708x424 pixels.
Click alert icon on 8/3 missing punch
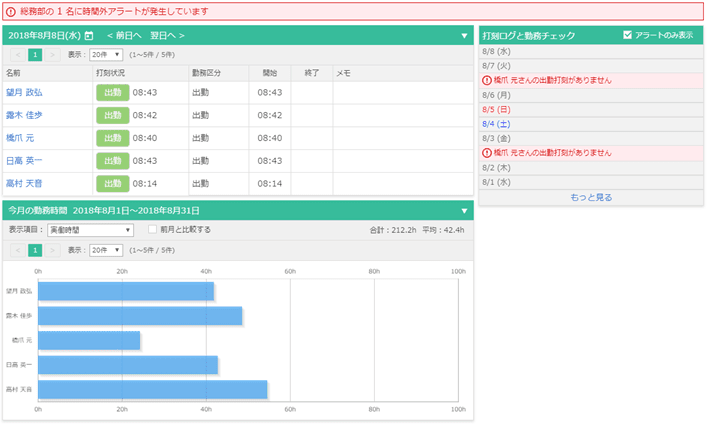487,153
